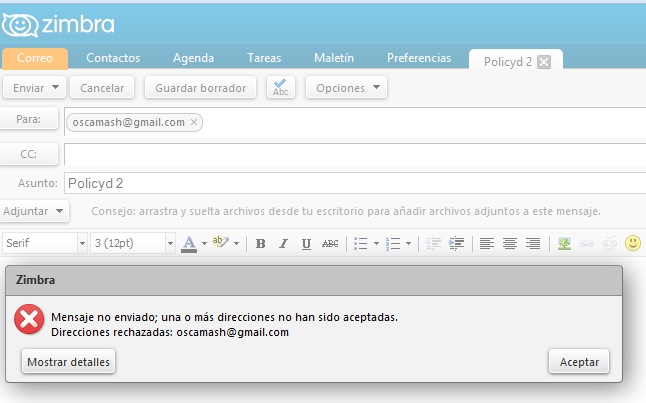
Task: Apply bold formatting
Action: [260, 244]
